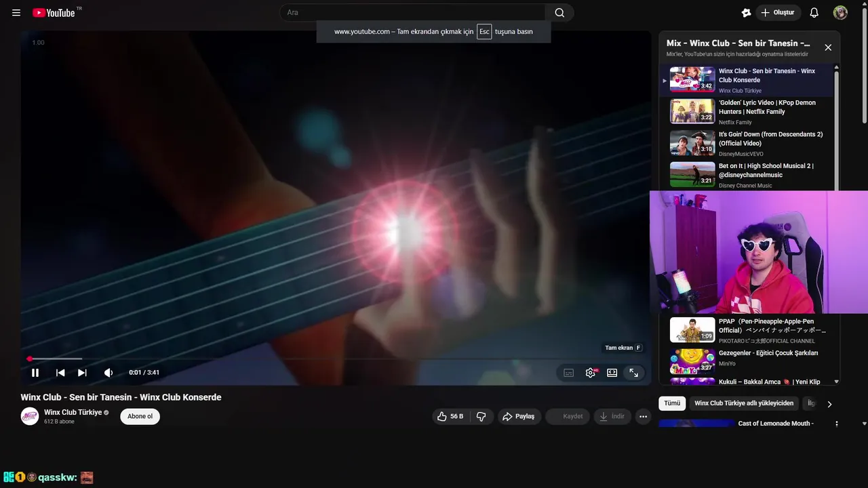Toggle Tam ekran fullscreen button
Viewport: 868px width, 488px height.
pos(633,373)
